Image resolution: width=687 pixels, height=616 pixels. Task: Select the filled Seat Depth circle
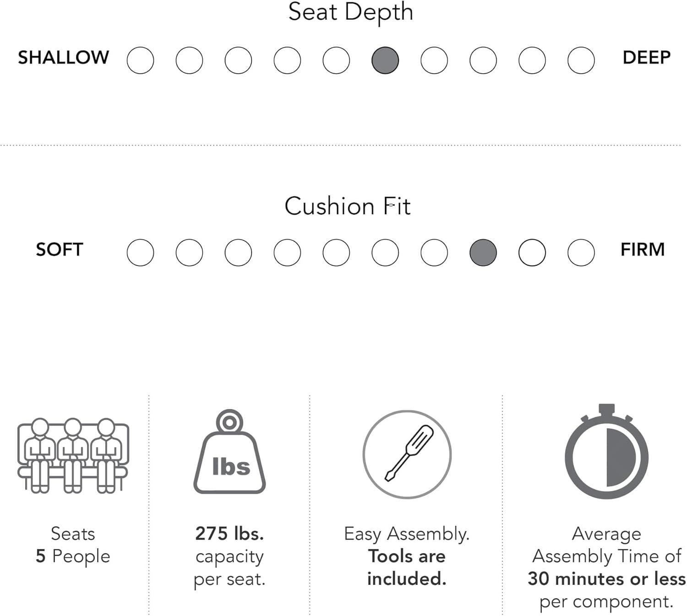coord(385,60)
